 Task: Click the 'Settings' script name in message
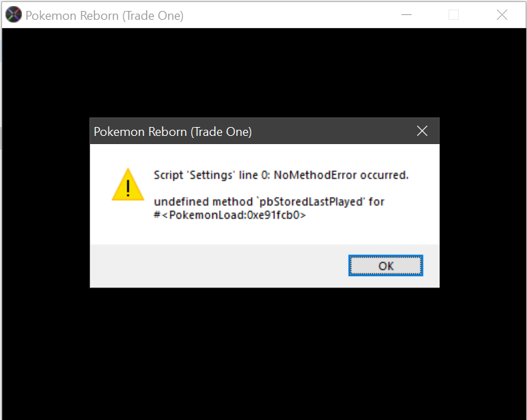tap(211, 176)
